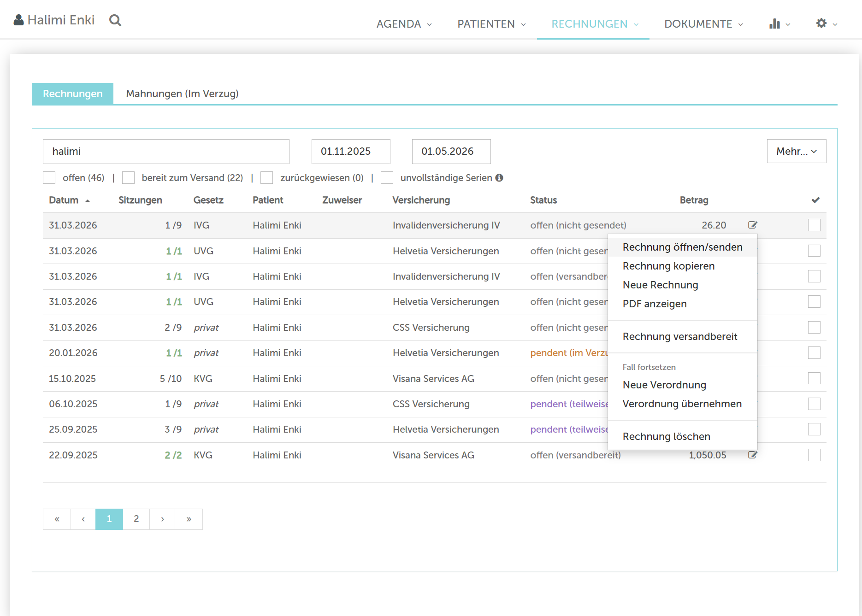Screen dimensions: 862x616
Task: Jump to last page with double arrow
Action: [x=189, y=519]
